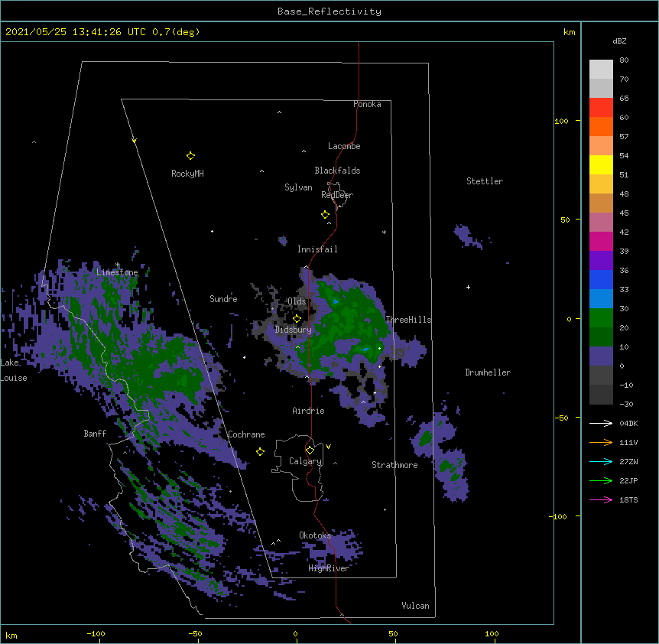Pick the purple 39 dBZ color swatch
This screenshot has width=659, height=644.
point(601,260)
